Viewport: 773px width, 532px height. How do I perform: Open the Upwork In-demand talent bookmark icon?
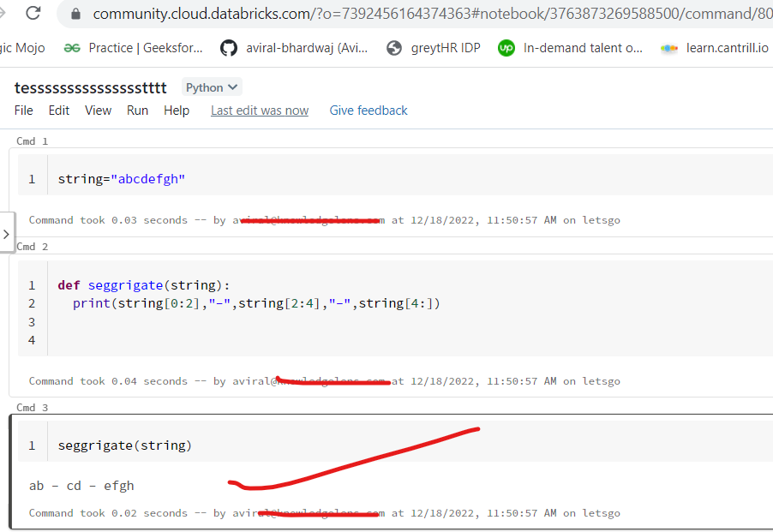[x=506, y=48]
